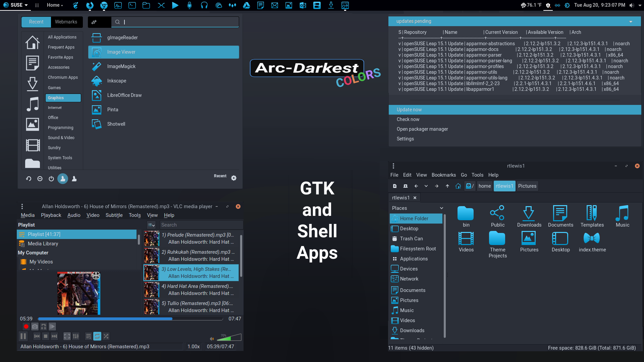Select the Sound & Video category
Viewport: 644px width, 362px height.
click(63, 138)
